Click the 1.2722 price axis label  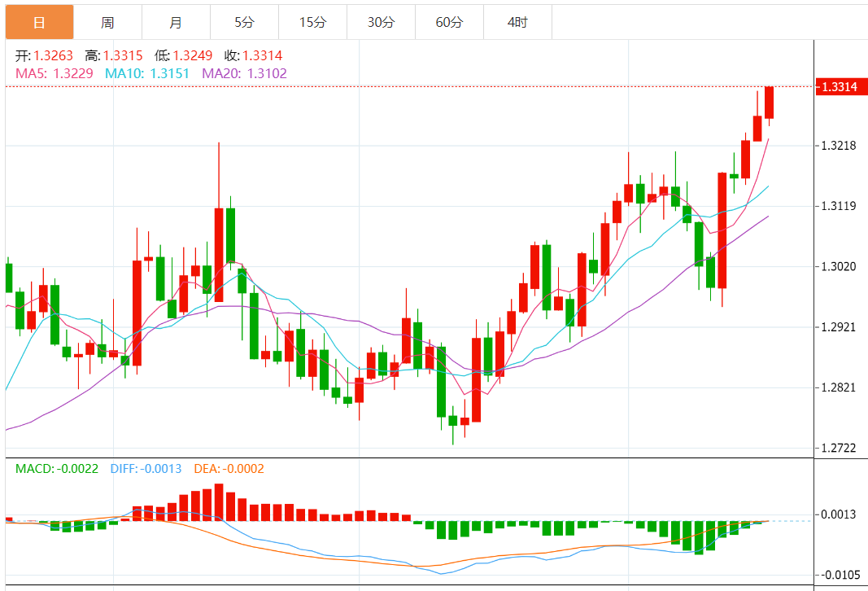(839, 448)
